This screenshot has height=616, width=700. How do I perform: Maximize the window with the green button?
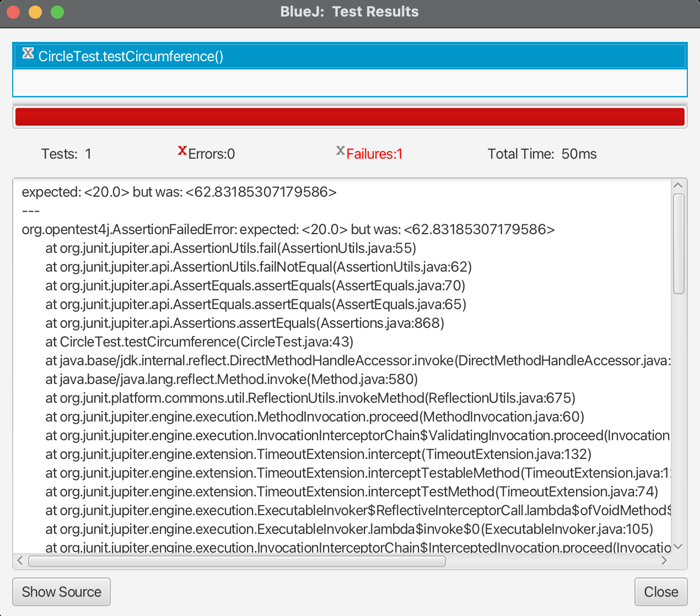[57, 12]
